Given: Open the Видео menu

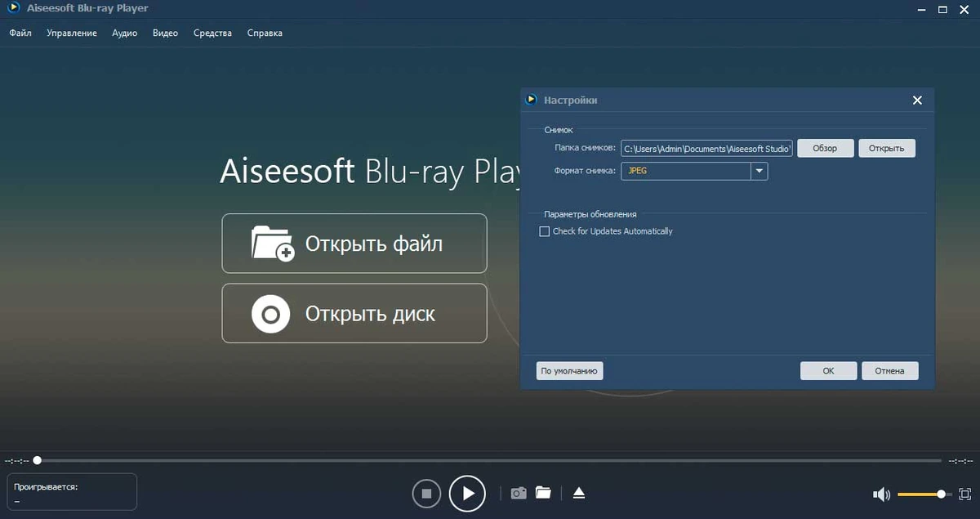Looking at the screenshot, I should coord(165,33).
